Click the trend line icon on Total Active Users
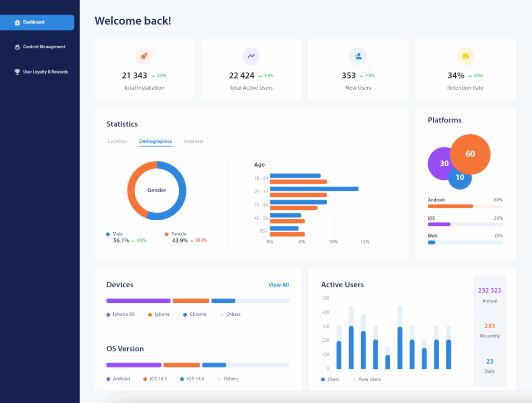The width and height of the screenshot is (532, 403). [x=251, y=56]
